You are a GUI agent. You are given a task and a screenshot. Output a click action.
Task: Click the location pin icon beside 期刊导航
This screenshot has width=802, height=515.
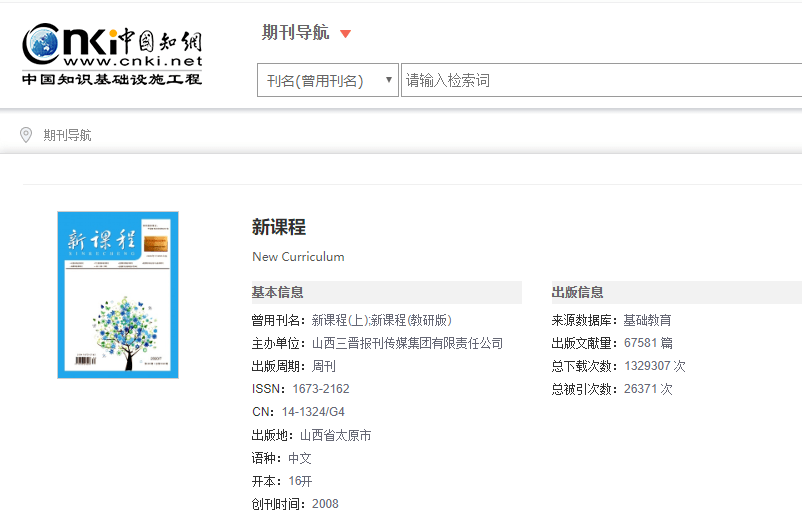click(x=26, y=135)
